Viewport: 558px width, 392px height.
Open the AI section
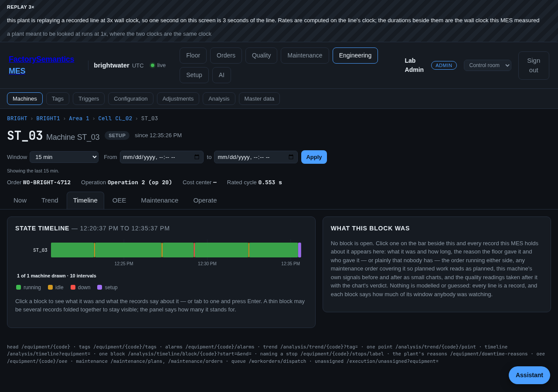(x=221, y=75)
